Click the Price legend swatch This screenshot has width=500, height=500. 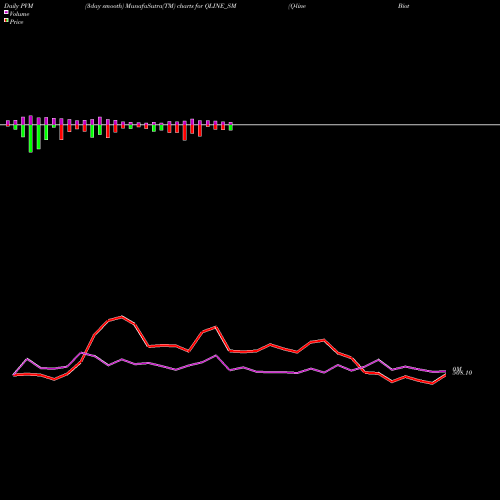pos(6,21)
